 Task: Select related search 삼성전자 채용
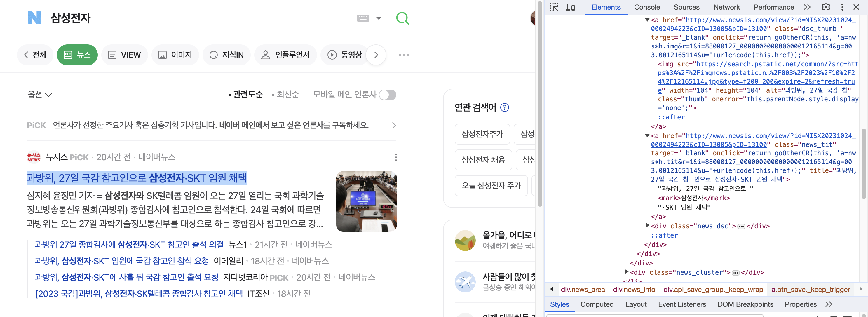coord(483,160)
